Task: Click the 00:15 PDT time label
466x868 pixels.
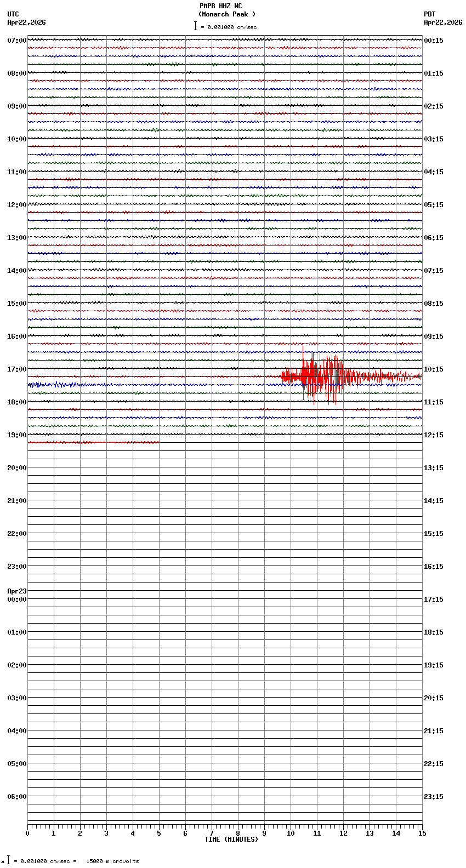Action: (x=434, y=41)
